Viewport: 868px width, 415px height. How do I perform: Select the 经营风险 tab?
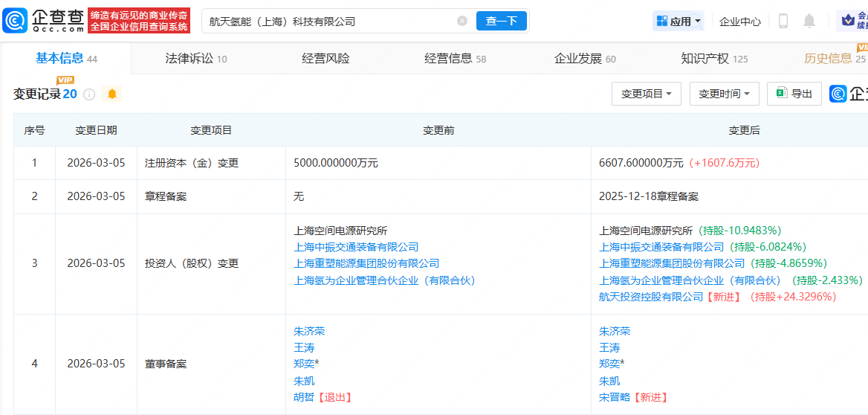click(325, 59)
